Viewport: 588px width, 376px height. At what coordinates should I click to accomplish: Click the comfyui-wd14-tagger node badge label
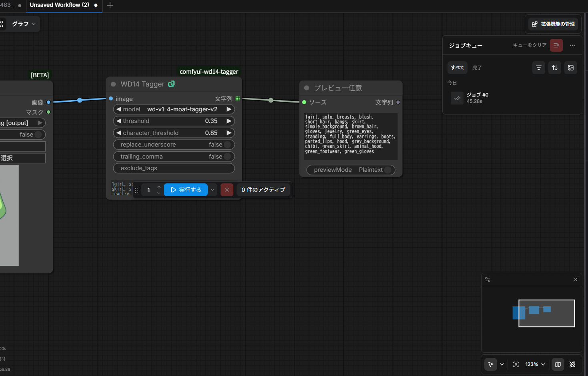209,72
